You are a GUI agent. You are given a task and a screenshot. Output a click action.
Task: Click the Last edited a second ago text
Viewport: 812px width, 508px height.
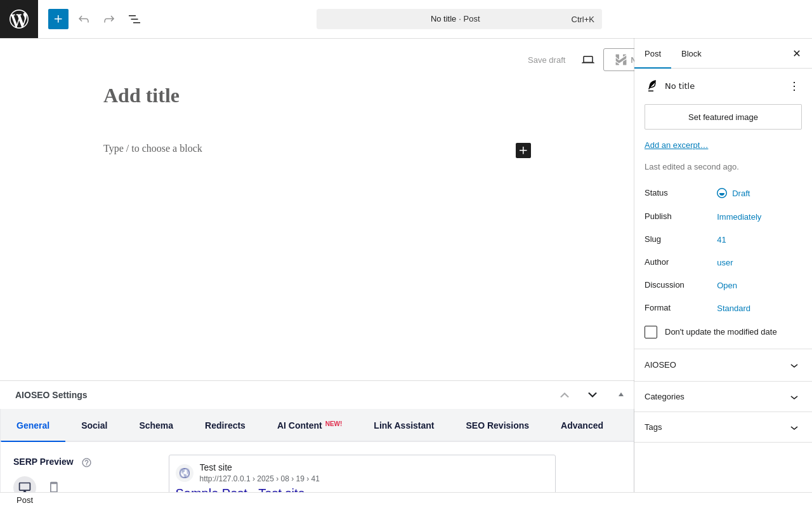coord(691,166)
